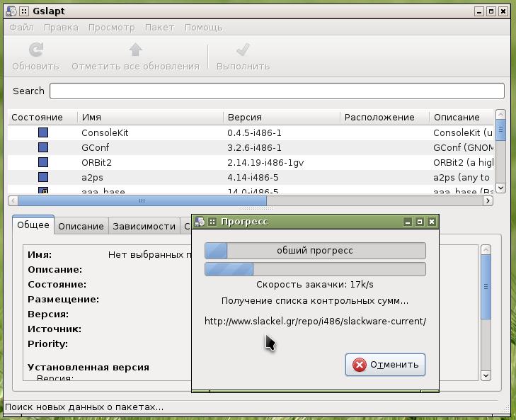Click the Получение списка контрольных сумм text

click(315, 301)
